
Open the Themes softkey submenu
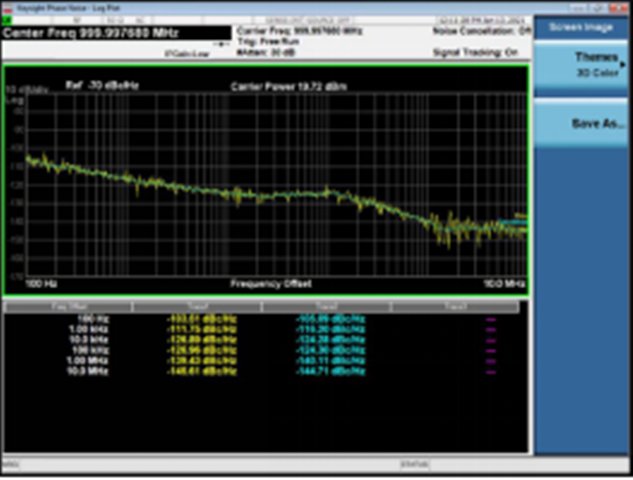click(x=583, y=65)
